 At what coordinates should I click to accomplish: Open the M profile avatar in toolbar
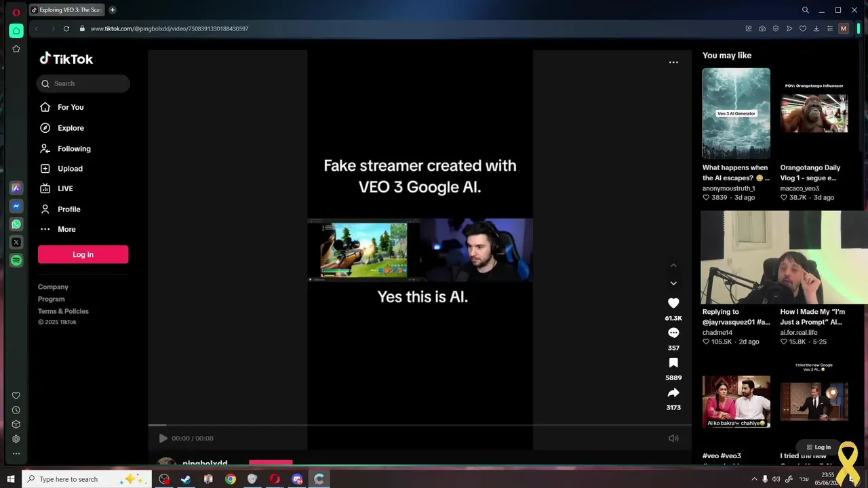(844, 28)
